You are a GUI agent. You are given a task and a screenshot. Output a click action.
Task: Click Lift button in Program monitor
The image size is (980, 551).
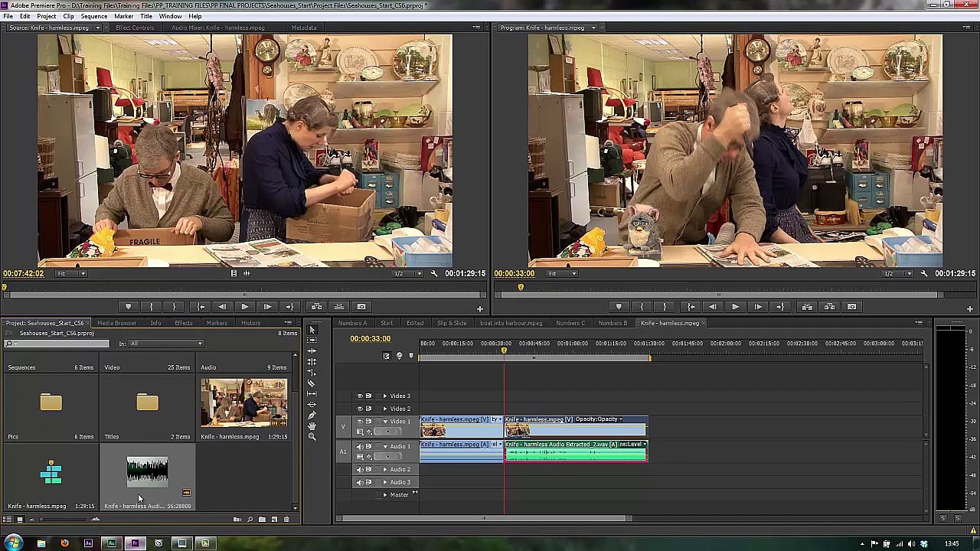pos(807,307)
